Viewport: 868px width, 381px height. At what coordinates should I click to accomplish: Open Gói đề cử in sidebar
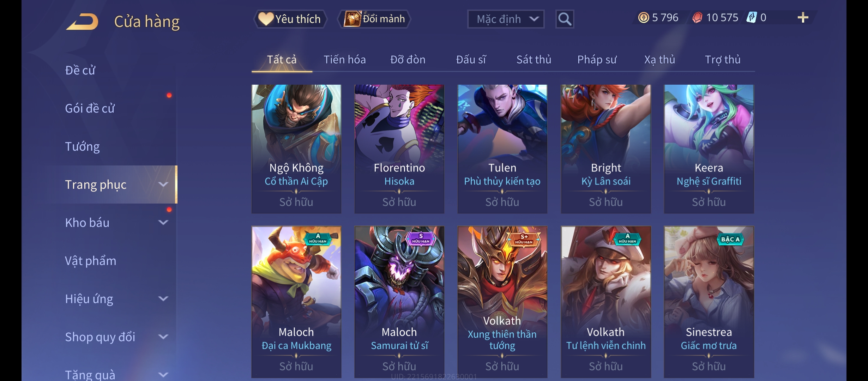click(x=90, y=108)
